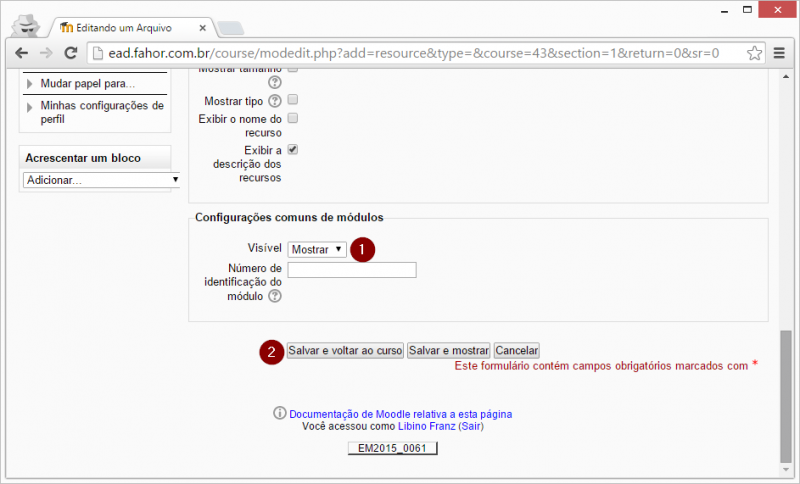Open help icon beside Mostrar tipo
This screenshot has height=484, width=800.
coord(274,101)
